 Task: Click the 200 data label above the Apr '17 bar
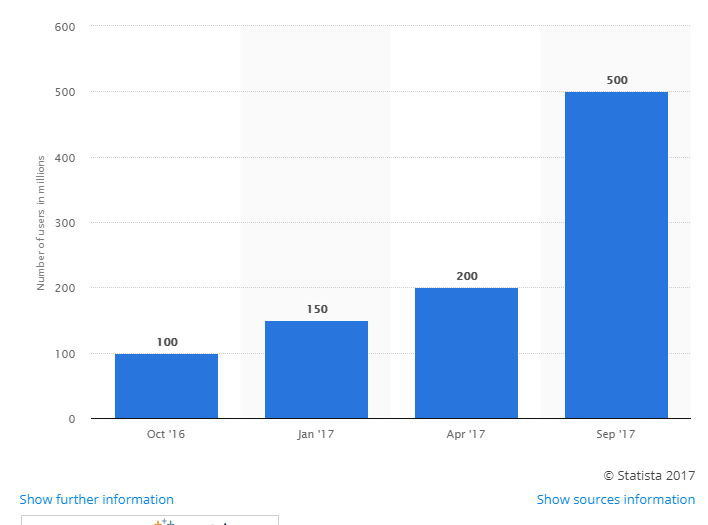coord(467,276)
